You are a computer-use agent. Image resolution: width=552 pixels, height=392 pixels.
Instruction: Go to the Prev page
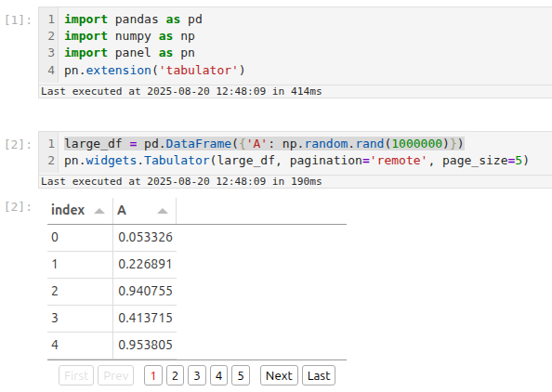point(116,375)
